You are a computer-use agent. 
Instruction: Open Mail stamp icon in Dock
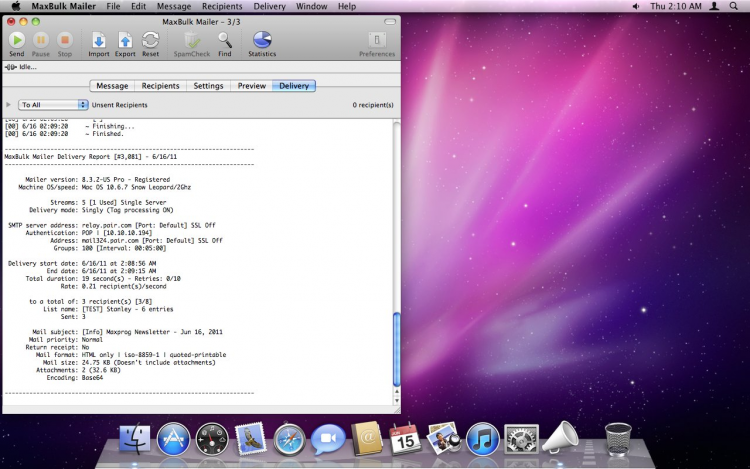(x=251, y=438)
